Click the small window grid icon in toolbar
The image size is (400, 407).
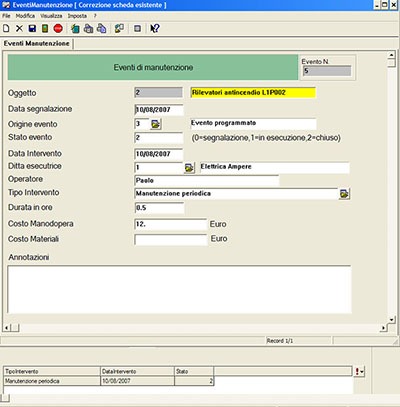[x=137, y=29]
